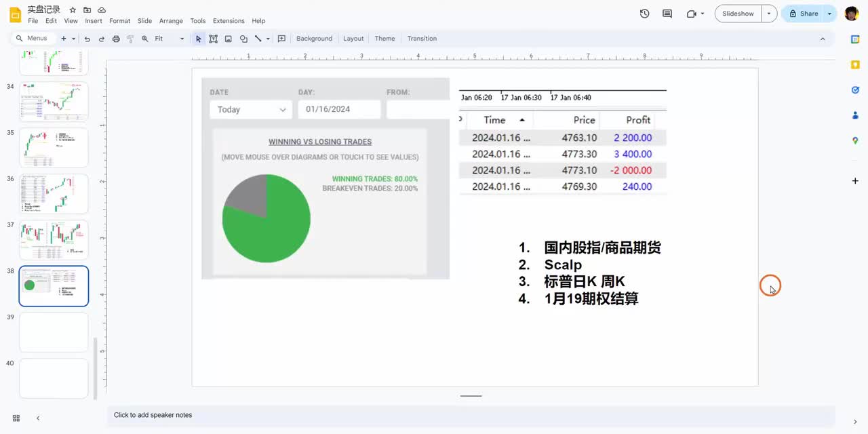Click the Zoom magnifier tool
This screenshot has width=868, height=434.
(x=145, y=39)
